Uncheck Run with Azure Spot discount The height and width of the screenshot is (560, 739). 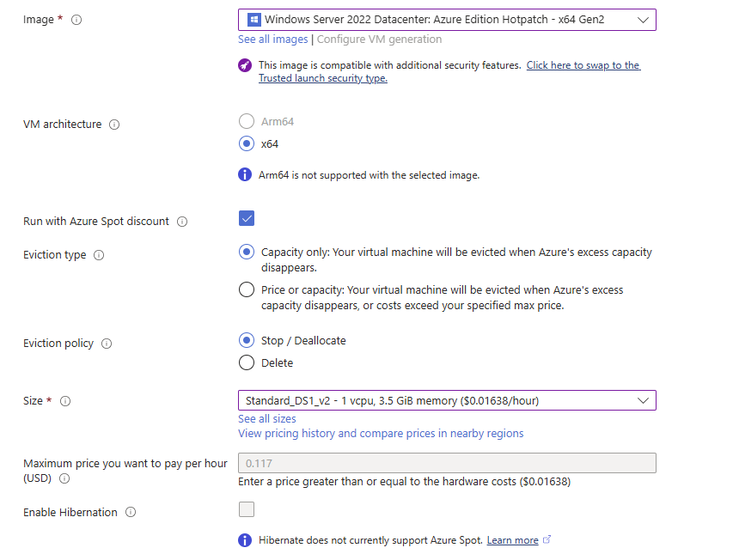point(247,218)
